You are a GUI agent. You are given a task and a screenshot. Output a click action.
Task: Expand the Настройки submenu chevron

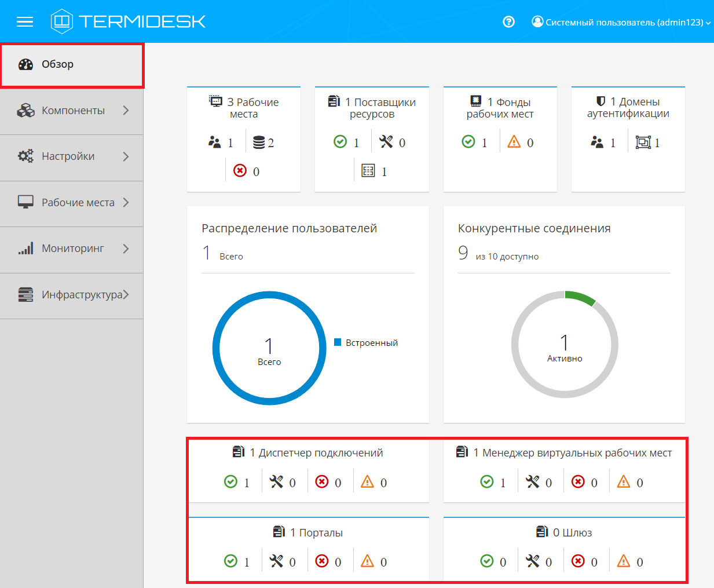click(x=126, y=156)
